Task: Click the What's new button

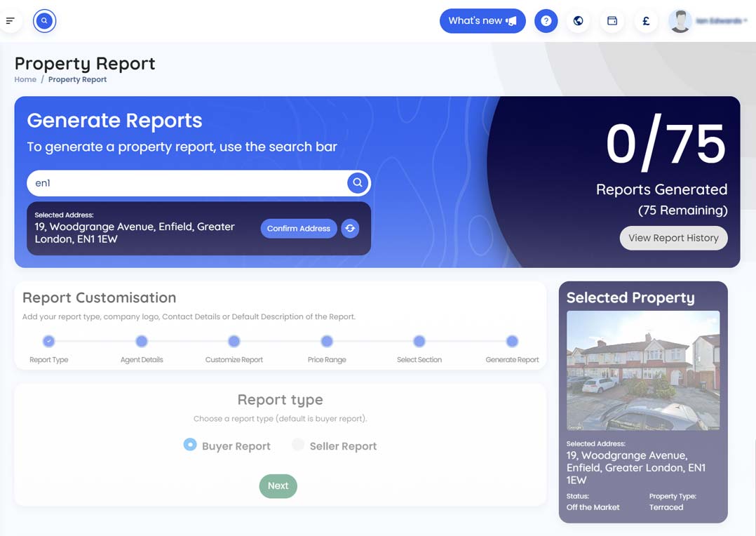Action: coord(482,21)
